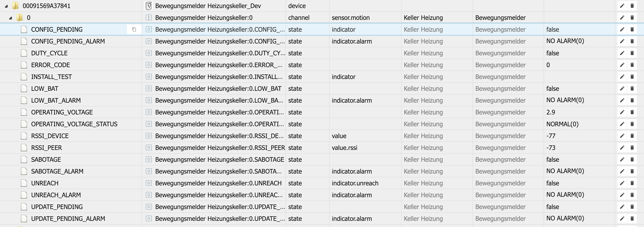Select the UNREACH tree row

(x=322, y=183)
